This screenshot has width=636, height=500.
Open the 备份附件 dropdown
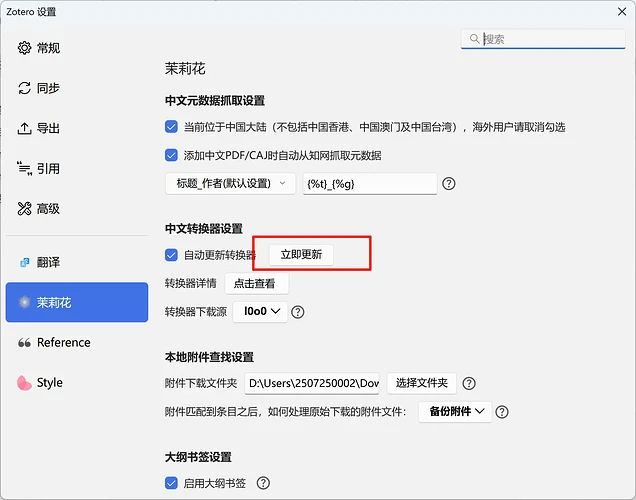[455, 412]
